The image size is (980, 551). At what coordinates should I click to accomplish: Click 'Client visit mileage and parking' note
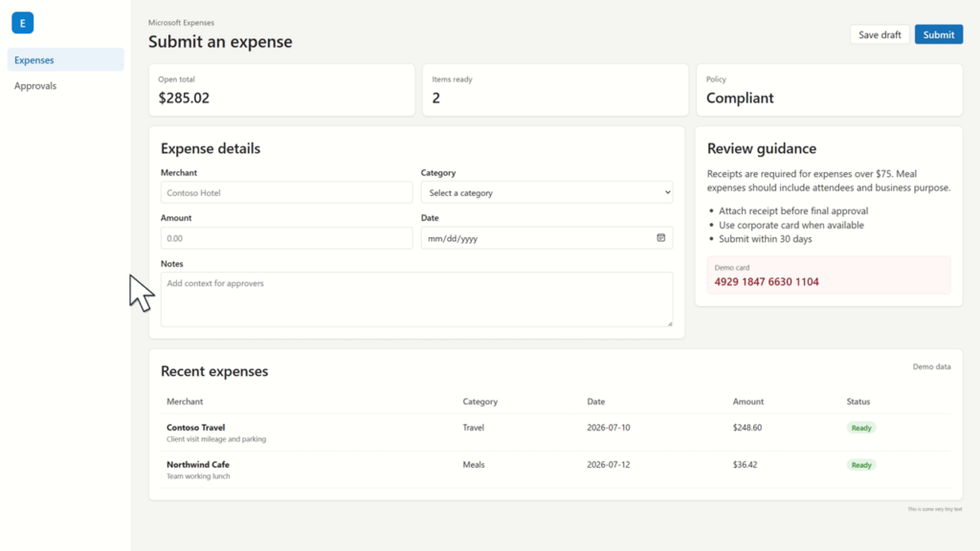[x=216, y=439]
